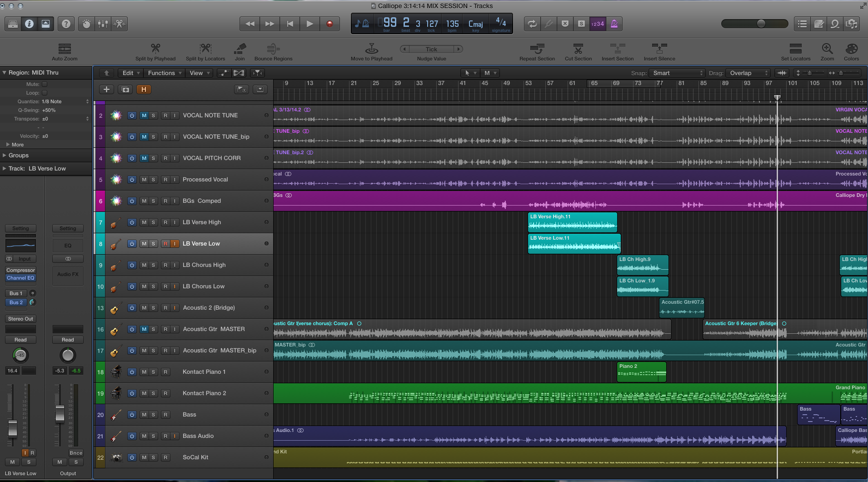
Task: Open the Functions menu
Action: 165,73
